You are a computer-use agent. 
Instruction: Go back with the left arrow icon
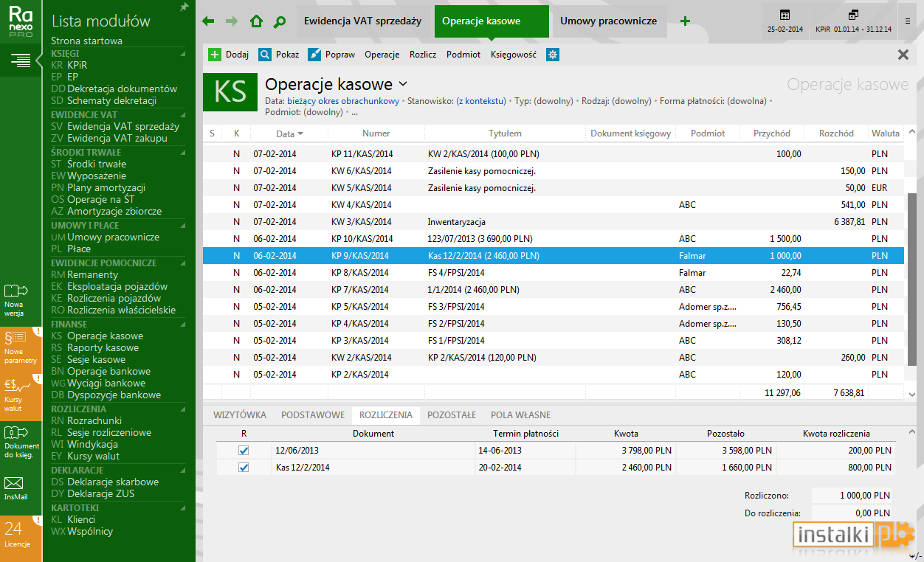tap(208, 21)
